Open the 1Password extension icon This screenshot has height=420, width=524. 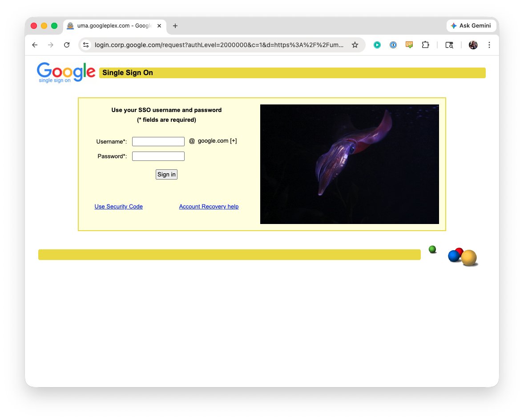pos(393,45)
